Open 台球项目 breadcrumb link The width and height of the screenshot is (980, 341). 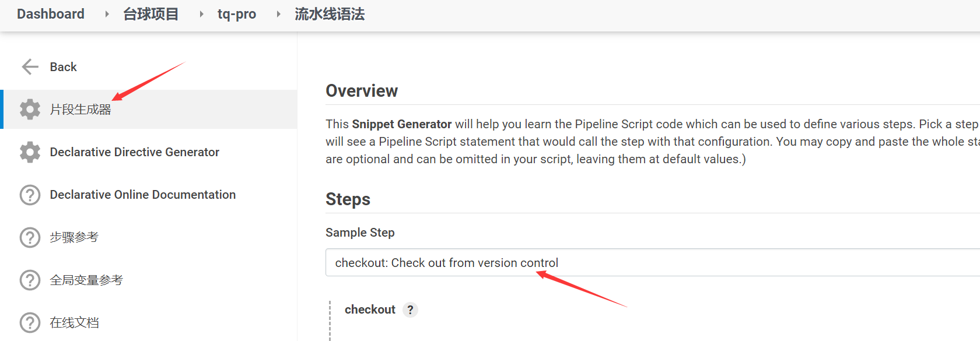150,14
